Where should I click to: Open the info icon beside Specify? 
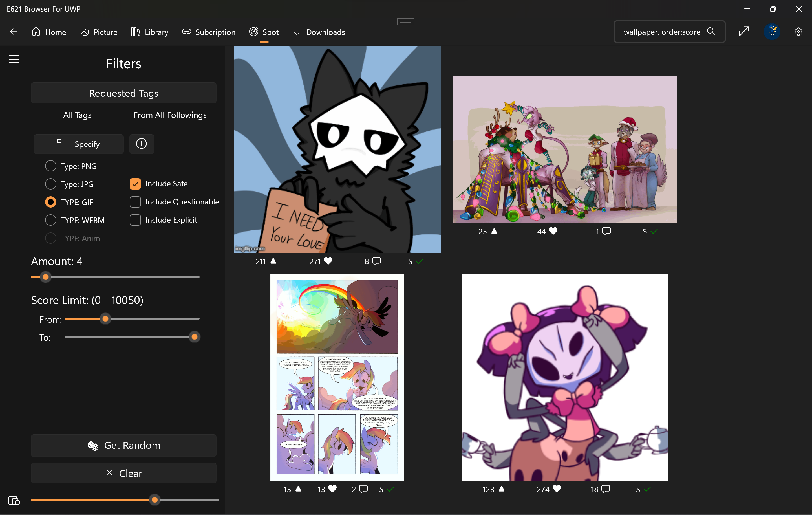click(141, 144)
